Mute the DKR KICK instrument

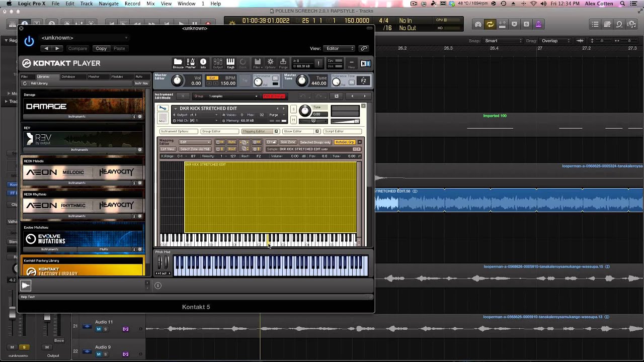293,120
